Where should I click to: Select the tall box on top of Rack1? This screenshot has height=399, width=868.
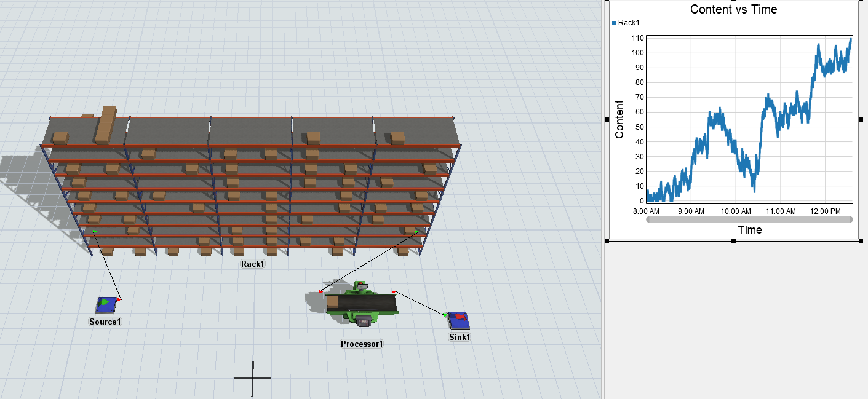106,125
